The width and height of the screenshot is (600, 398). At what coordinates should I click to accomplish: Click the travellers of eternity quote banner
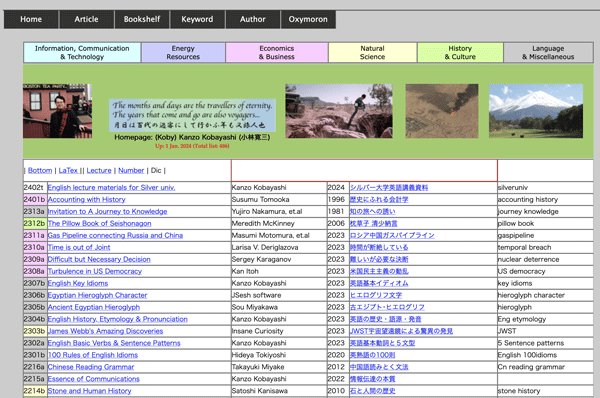click(192, 115)
